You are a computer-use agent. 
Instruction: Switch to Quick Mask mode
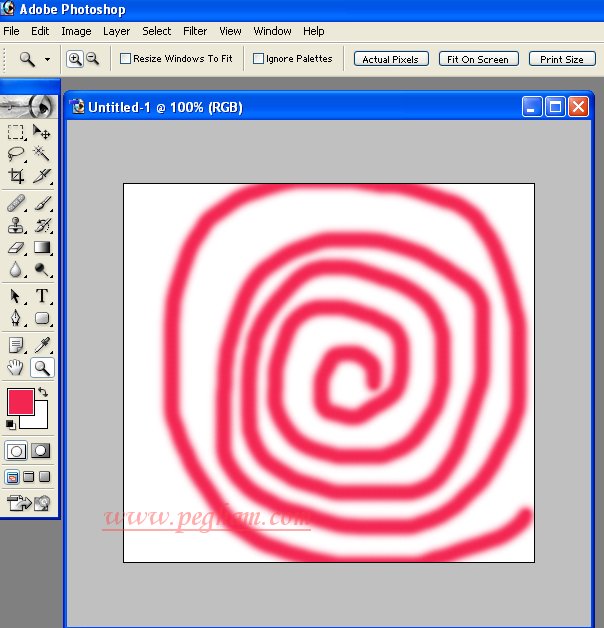[x=41, y=451]
